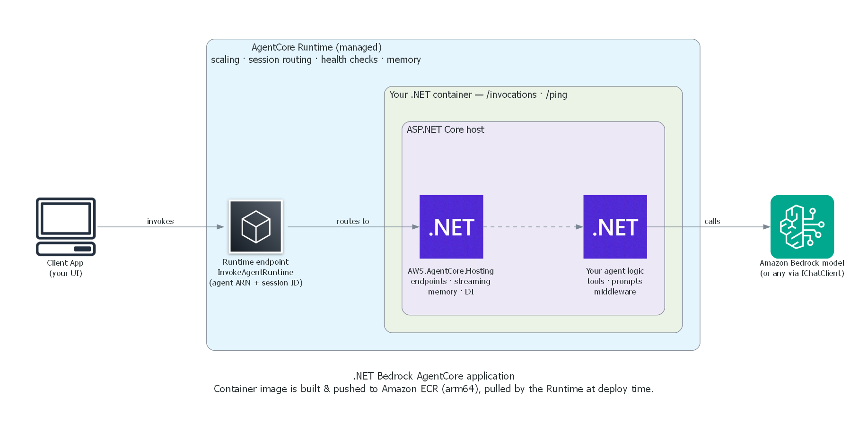868x432 pixels.
Task: Click the 'routes to' arrow label
Action: pyautogui.click(x=353, y=221)
